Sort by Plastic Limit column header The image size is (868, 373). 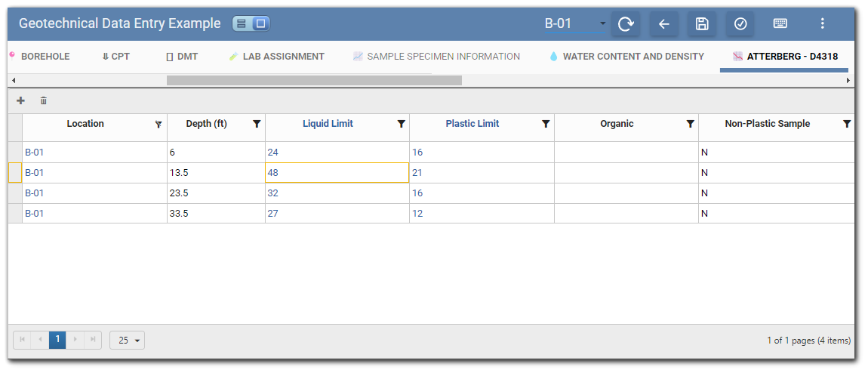coord(472,124)
